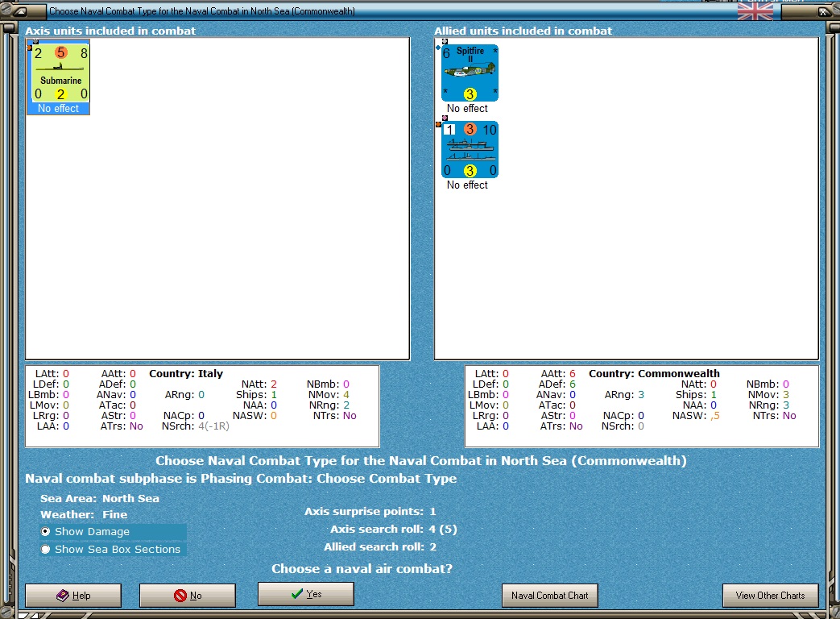Click Allied NASW value ,5
Screen dimensions: 840x619
(714, 415)
